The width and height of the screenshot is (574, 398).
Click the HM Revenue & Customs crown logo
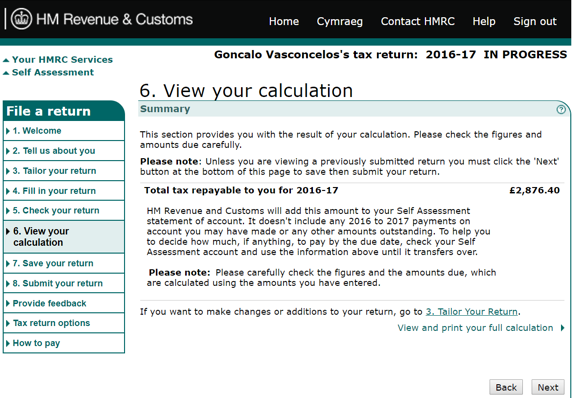(21, 19)
